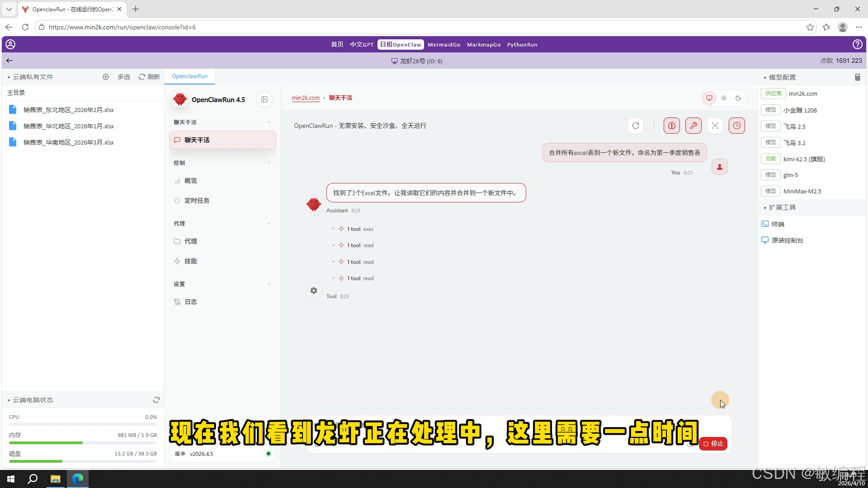Click the 停止 stop button

pyautogui.click(x=713, y=444)
